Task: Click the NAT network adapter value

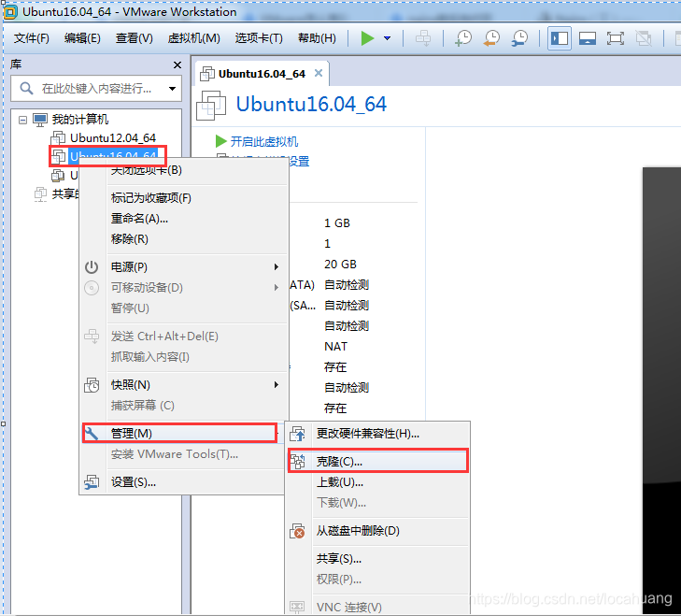Action: (335, 347)
